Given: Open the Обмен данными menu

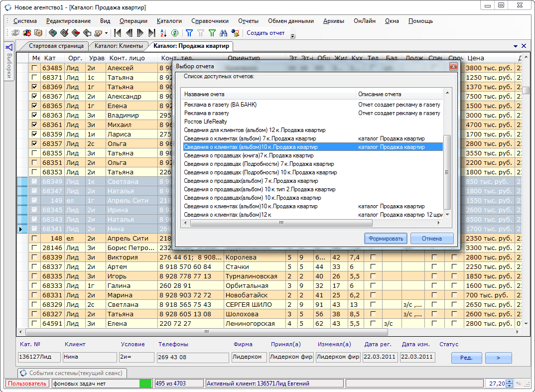Looking at the screenshot, I should click(291, 21).
